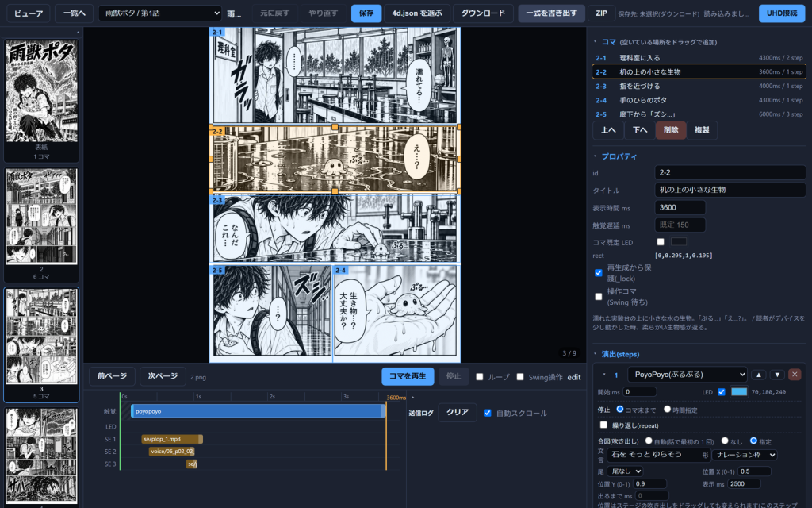
Task: Go to the 前ページ previous page
Action: [112, 376]
